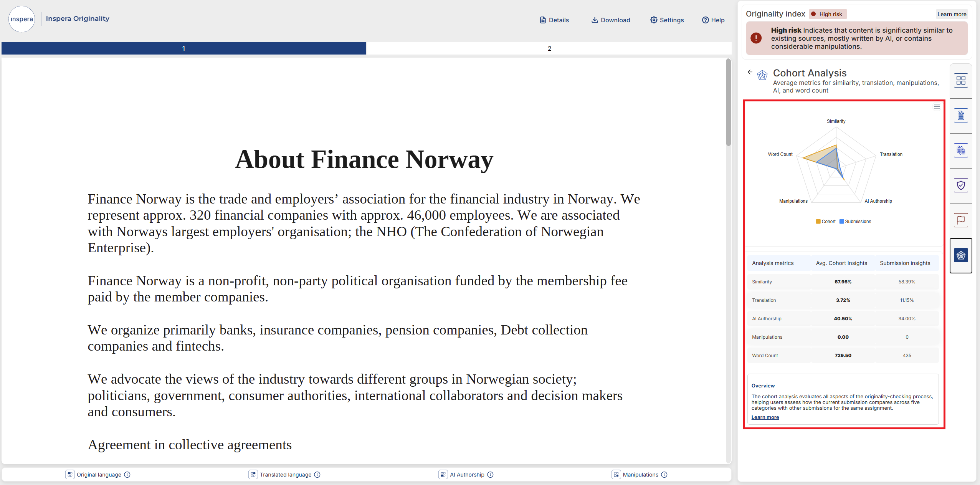Click the Download button

point(610,20)
